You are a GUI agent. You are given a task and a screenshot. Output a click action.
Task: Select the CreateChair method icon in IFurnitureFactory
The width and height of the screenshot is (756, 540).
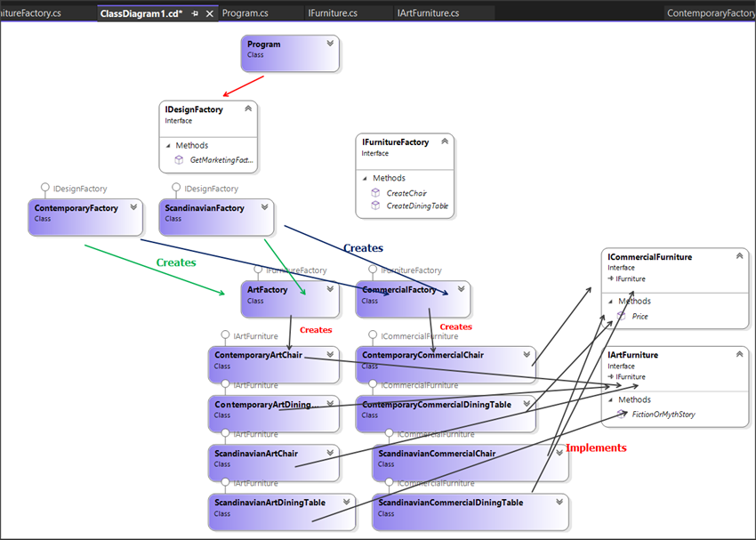click(374, 192)
